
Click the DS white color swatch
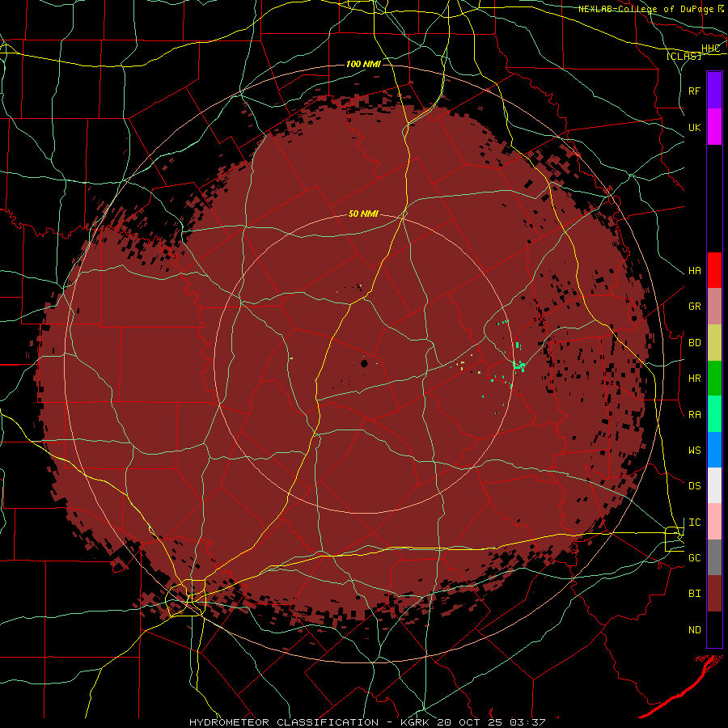click(x=714, y=485)
